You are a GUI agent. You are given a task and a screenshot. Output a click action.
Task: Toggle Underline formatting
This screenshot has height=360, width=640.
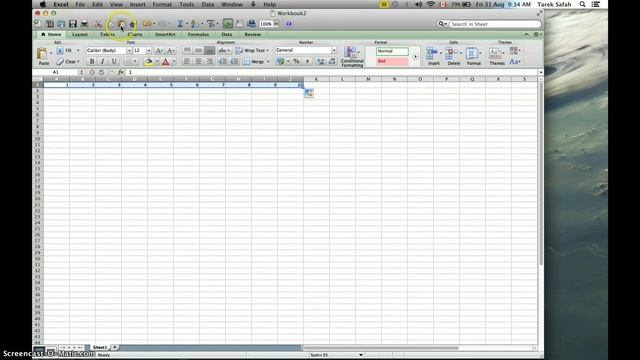(114, 62)
